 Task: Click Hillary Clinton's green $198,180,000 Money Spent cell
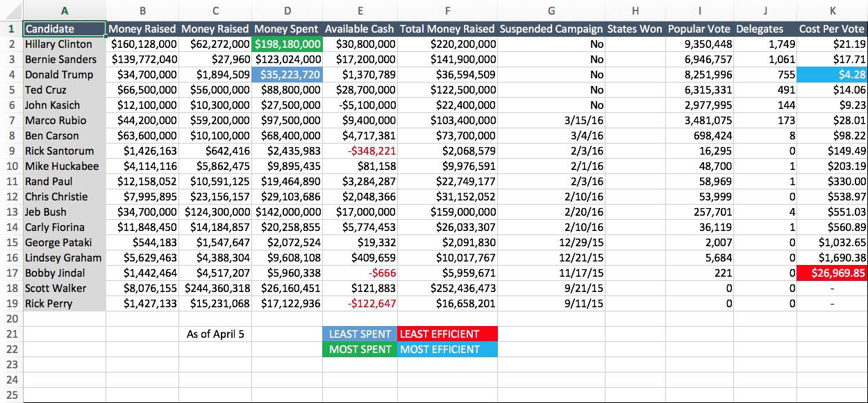pos(286,44)
